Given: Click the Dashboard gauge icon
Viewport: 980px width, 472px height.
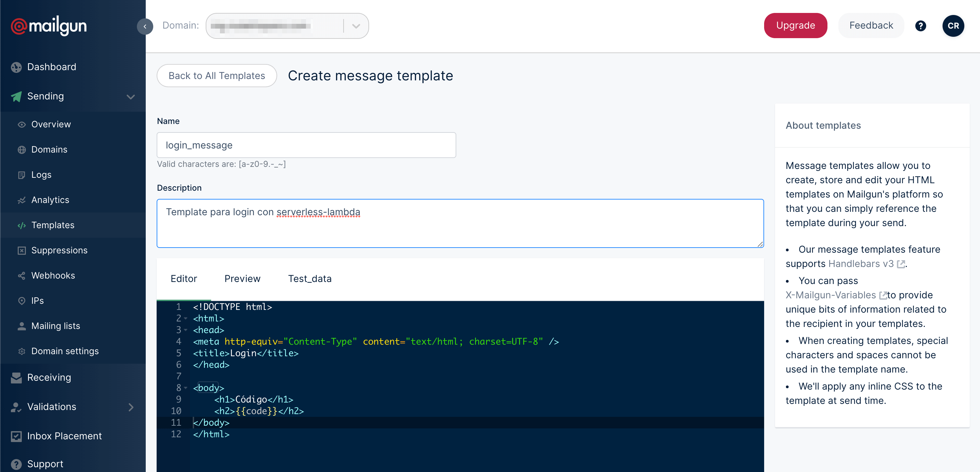Looking at the screenshot, I should (16, 67).
